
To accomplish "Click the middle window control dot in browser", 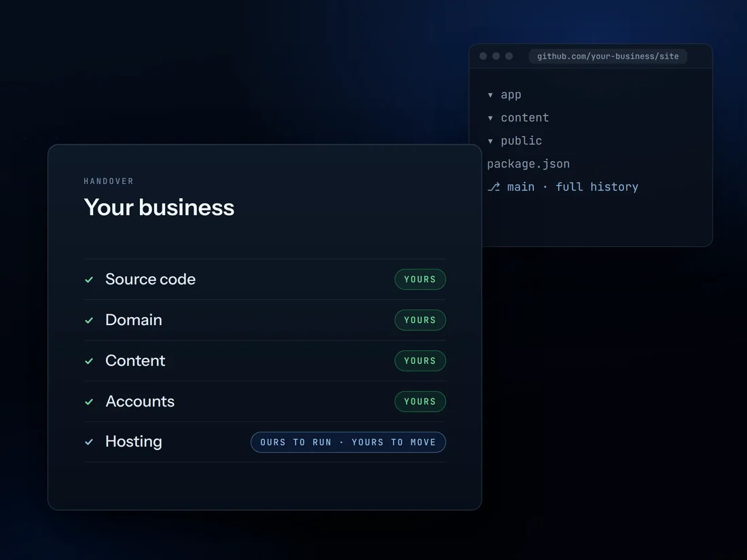I will pyautogui.click(x=496, y=56).
